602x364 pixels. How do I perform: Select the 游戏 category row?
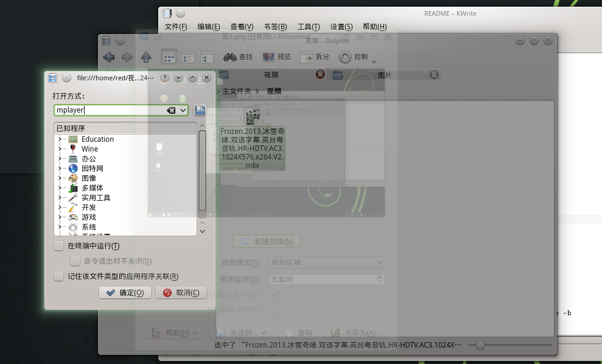coord(125,217)
